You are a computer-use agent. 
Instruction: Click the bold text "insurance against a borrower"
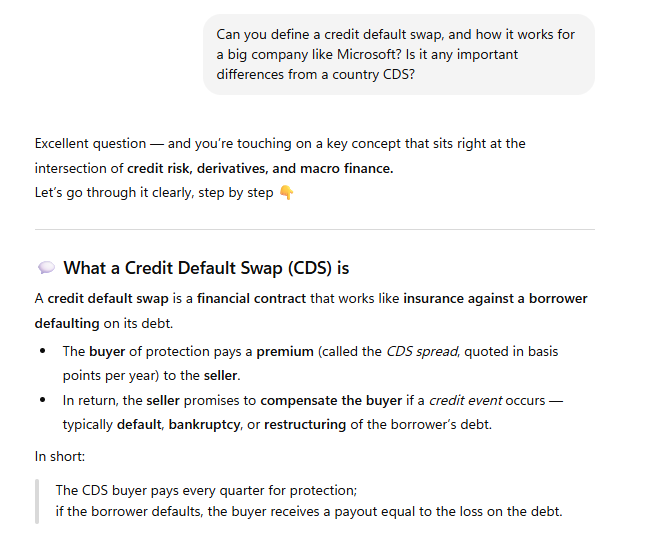coord(495,298)
